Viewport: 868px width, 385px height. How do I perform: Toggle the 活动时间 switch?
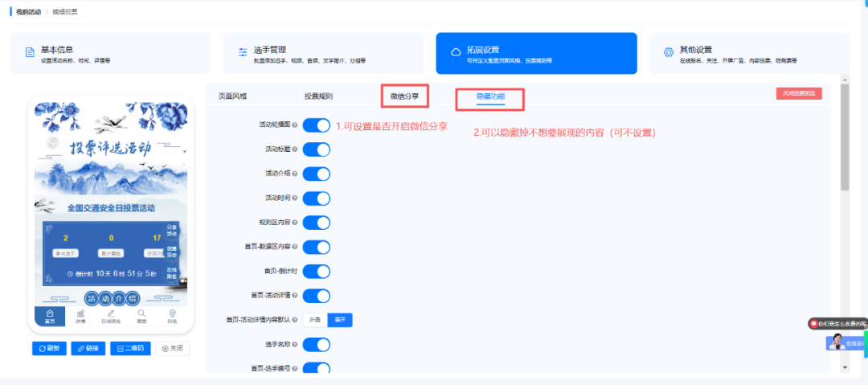click(x=316, y=199)
